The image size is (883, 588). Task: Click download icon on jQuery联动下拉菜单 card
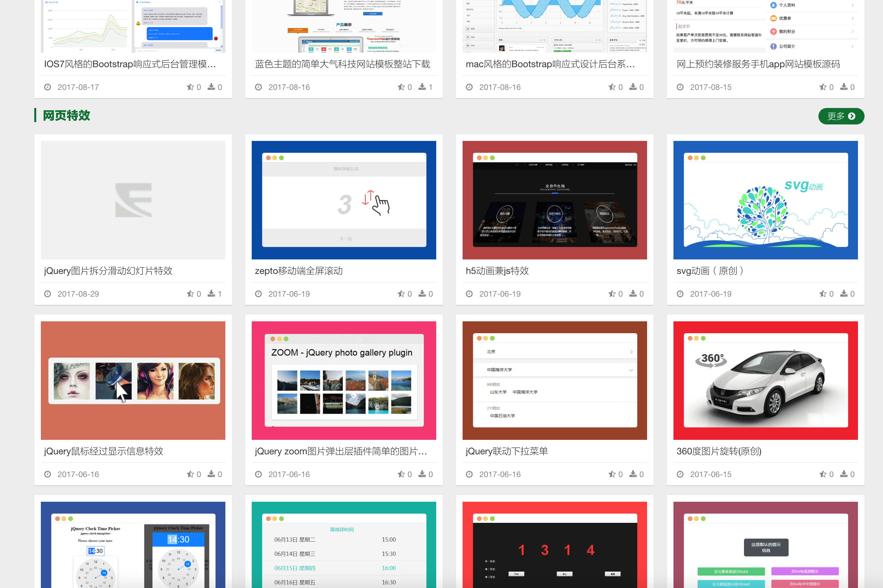pos(633,474)
